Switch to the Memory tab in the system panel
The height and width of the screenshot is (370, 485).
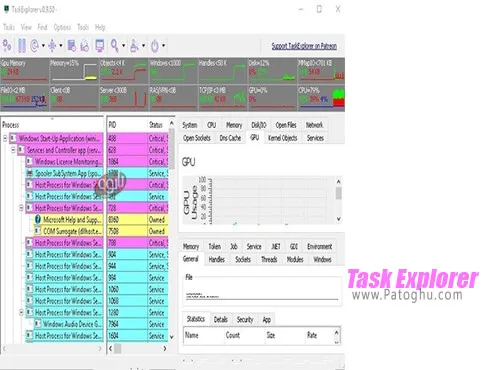coord(234,125)
